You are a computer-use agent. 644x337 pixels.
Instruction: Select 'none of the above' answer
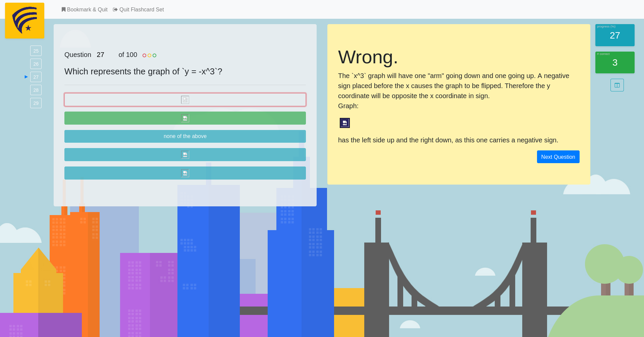[185, 136]
